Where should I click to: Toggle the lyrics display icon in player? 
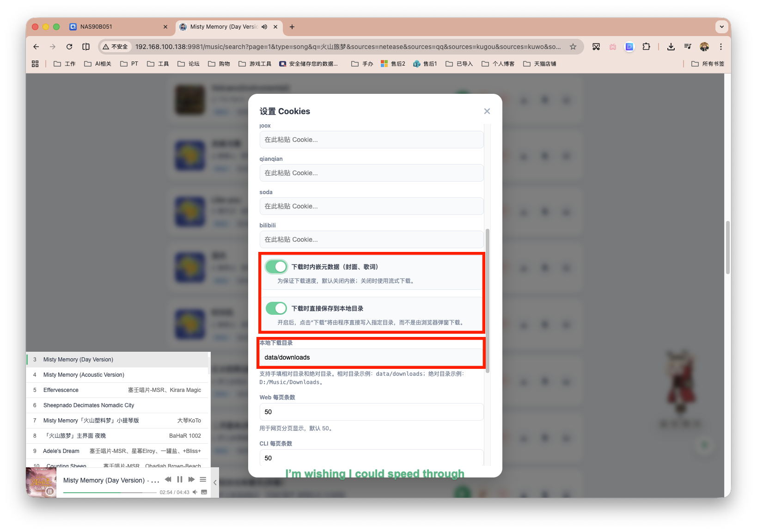pyautogui.click(x=204, y=492)
